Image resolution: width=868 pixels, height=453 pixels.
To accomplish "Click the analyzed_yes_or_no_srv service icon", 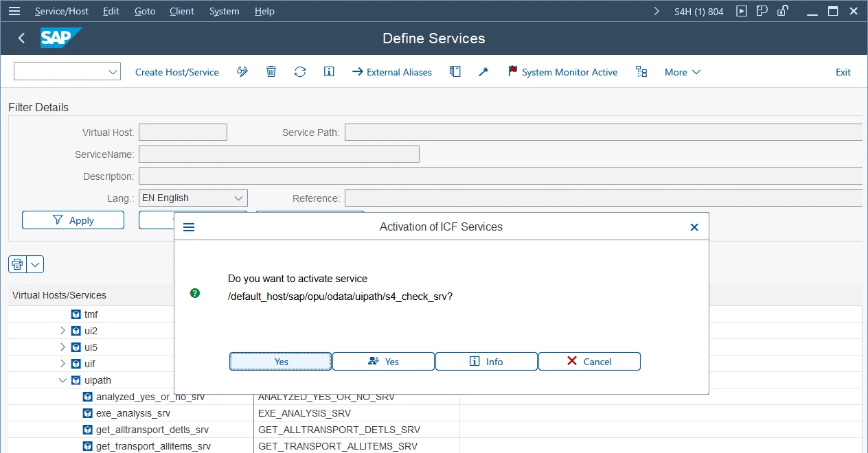I will [x=88, y=397].
